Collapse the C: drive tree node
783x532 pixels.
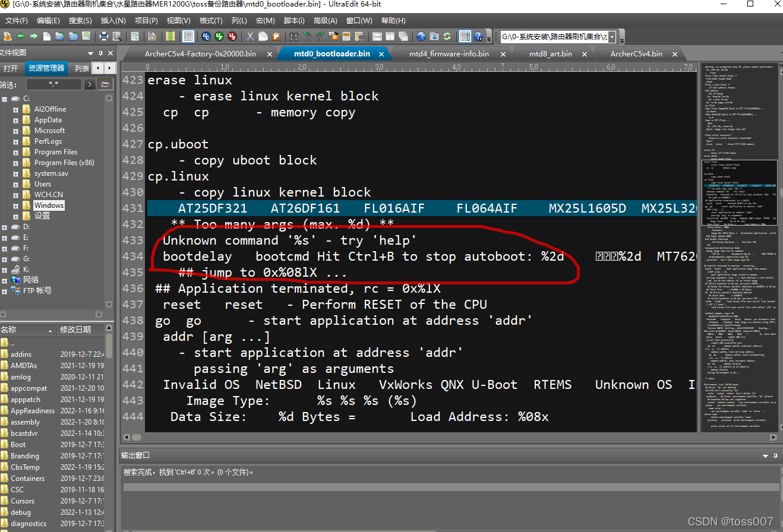click(5, 99)
